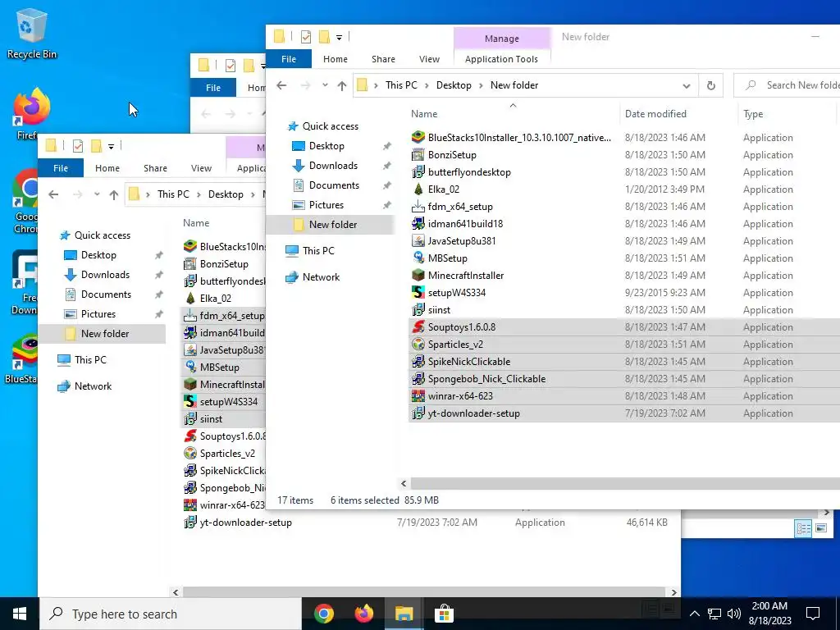
Task: Switch to details view in back window
Action: [x=803, y=528]
